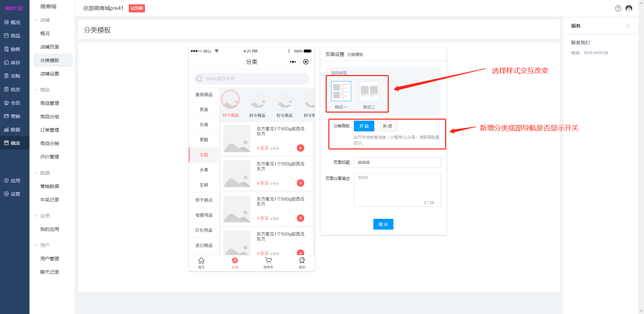644x314 pixels.
Task: Click the search icon in preview search bar
Action: (x=199, y=78)
